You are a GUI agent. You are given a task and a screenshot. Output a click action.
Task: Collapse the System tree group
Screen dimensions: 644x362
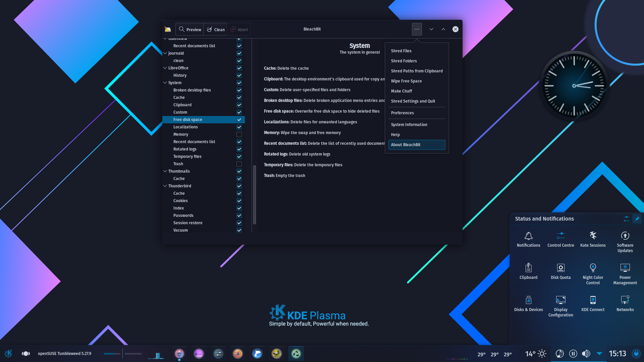coord(165,83)
